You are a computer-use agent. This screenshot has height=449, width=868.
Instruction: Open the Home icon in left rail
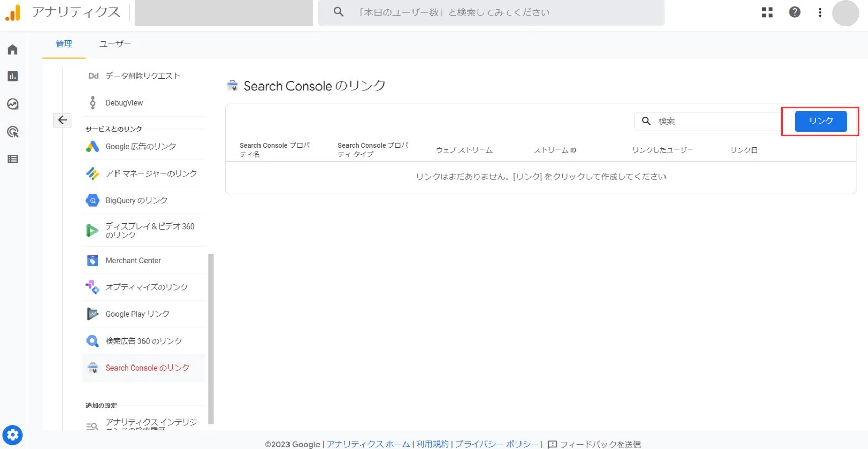13,49
